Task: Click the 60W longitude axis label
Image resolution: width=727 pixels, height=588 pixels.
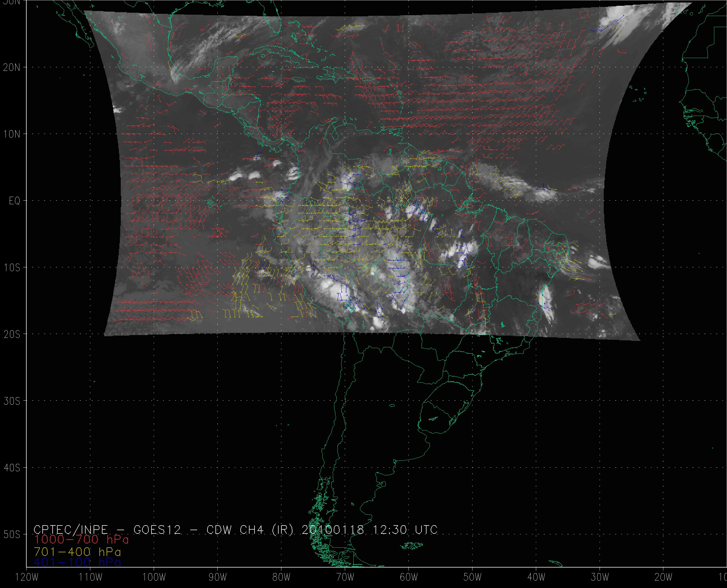Action: pyautogui.click(x=409, y=577)
